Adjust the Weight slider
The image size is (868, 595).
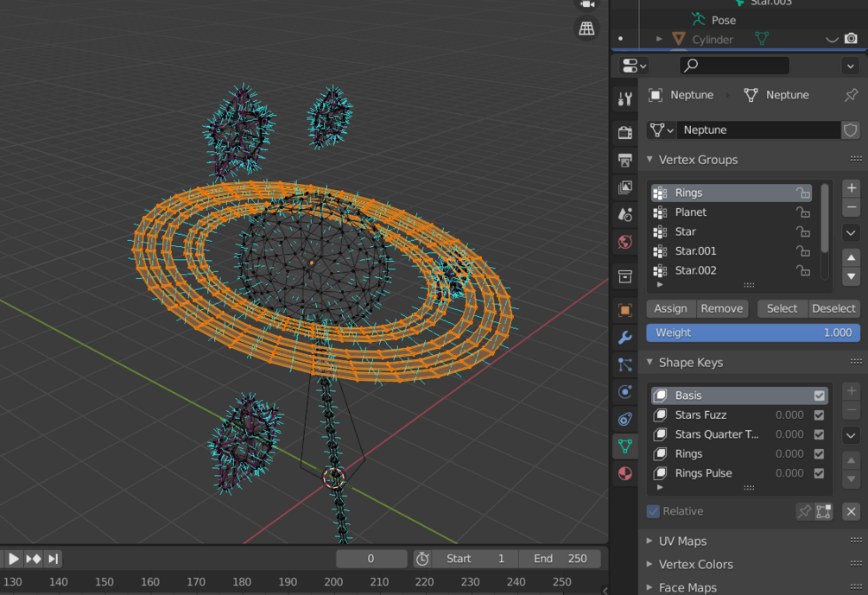point(753,332)
